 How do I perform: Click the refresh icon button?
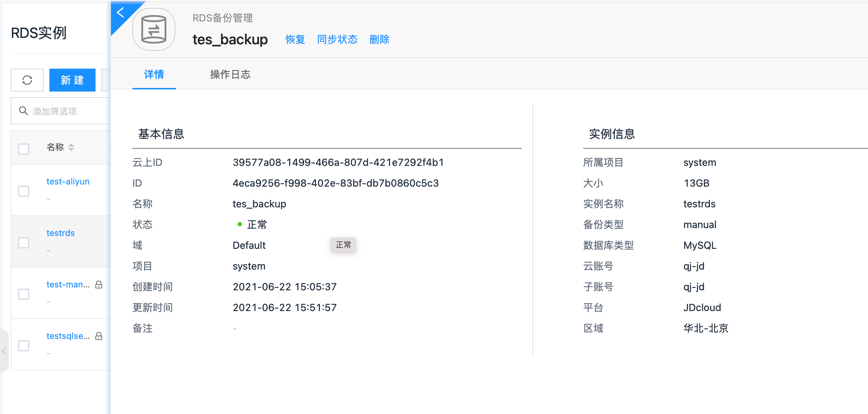[x=27, y=80]
